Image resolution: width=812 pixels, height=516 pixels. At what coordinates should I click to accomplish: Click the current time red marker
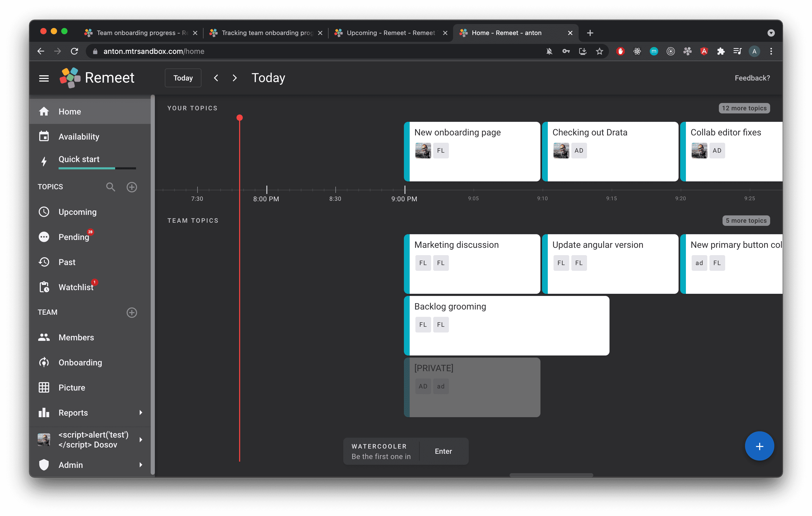[x=239, y=118]
